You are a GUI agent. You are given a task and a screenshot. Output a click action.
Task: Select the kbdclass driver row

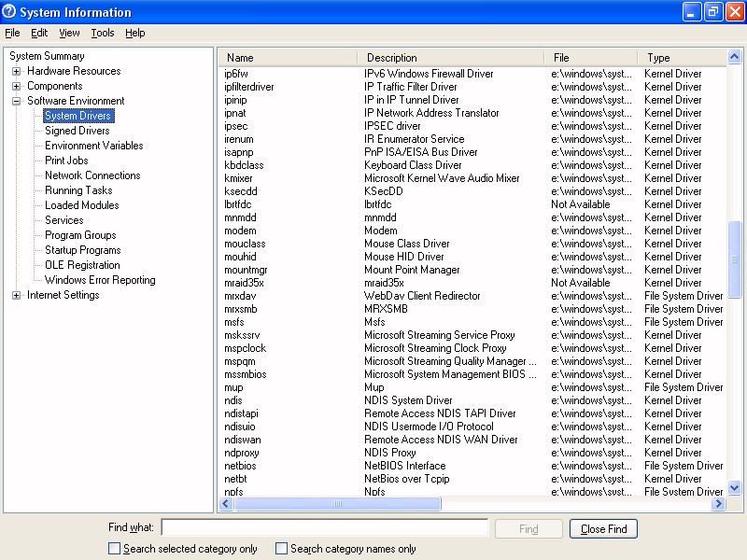coord(244,165)
